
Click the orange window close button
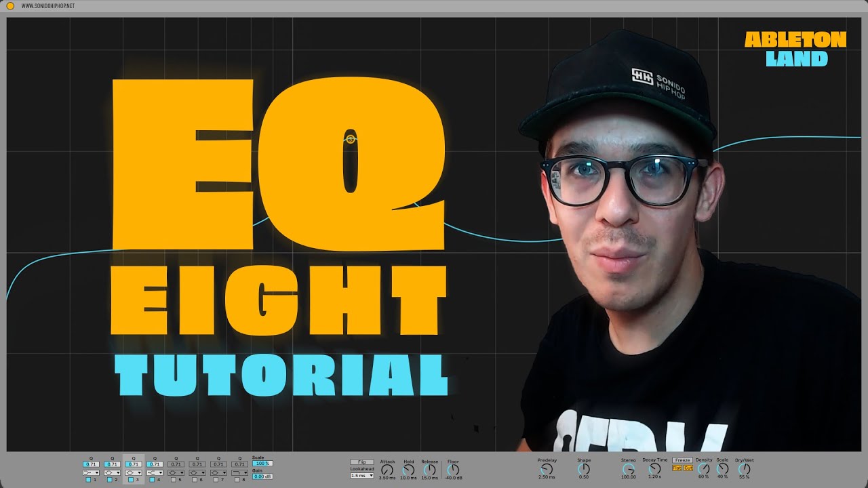(x=9, y=5)
